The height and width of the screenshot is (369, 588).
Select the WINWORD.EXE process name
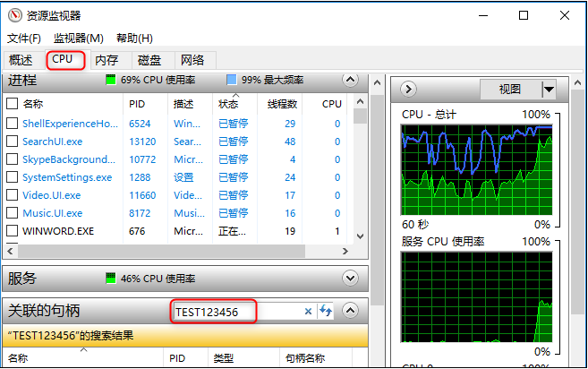[x=58, y=231]
